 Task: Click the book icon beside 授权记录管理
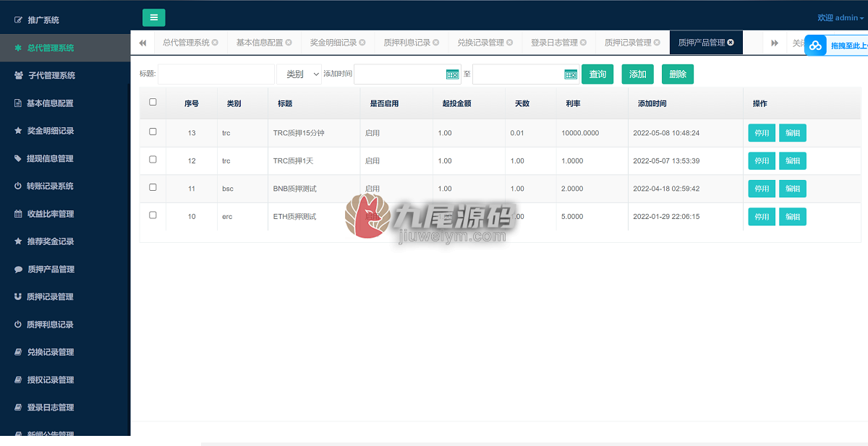click(x=19, y=379)
